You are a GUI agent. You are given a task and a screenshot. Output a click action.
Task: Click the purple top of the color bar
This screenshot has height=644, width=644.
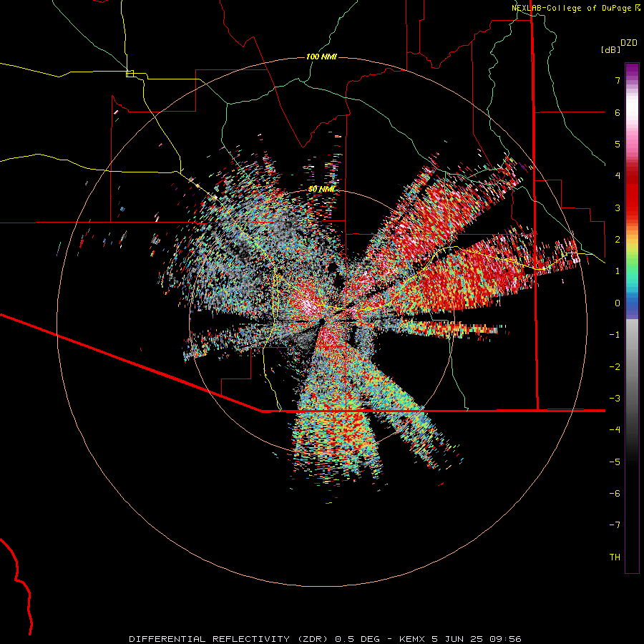(632, 70)
